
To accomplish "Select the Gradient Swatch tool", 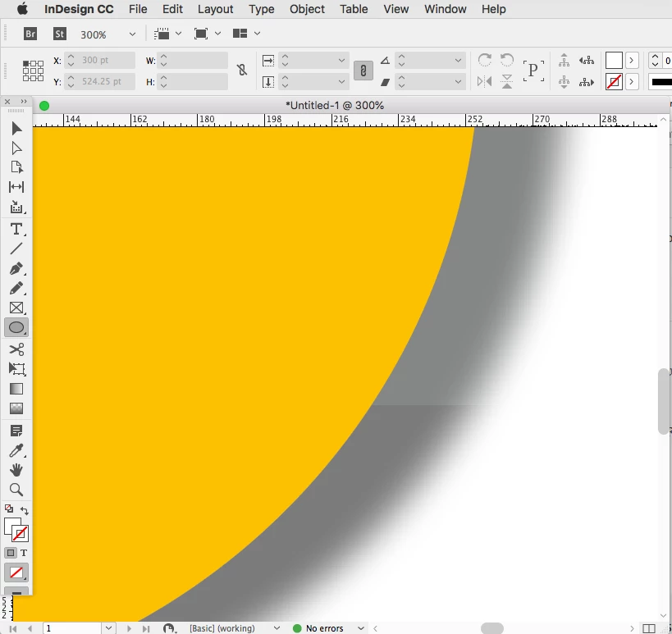I will pyautogui.click(x=16, y=389).
